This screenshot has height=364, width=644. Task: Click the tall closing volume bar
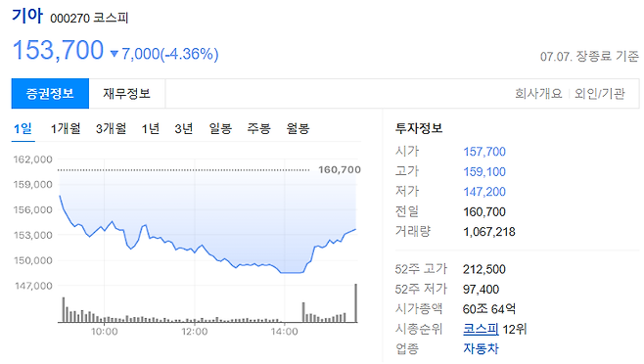[355, 302]
